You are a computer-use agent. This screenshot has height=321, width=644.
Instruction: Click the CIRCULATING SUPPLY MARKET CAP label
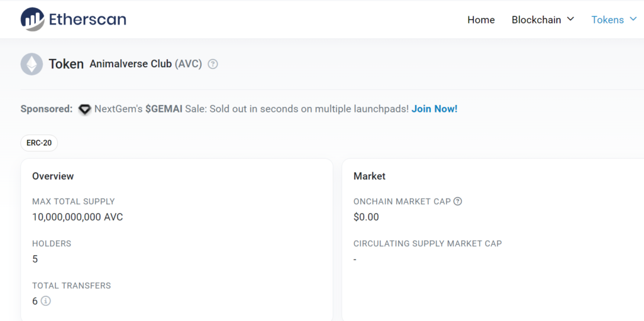coord(428,243)
